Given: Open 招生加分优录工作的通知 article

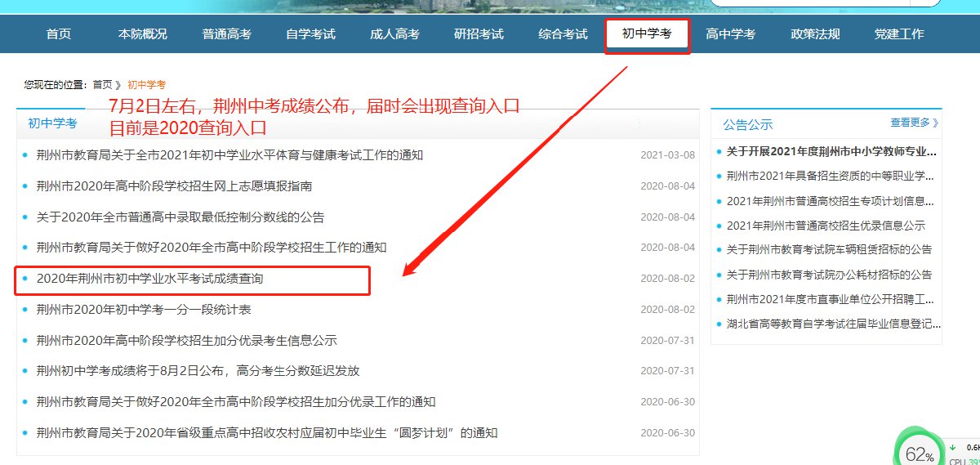Looking at the screenshot, I should click(x=236, y=402).
